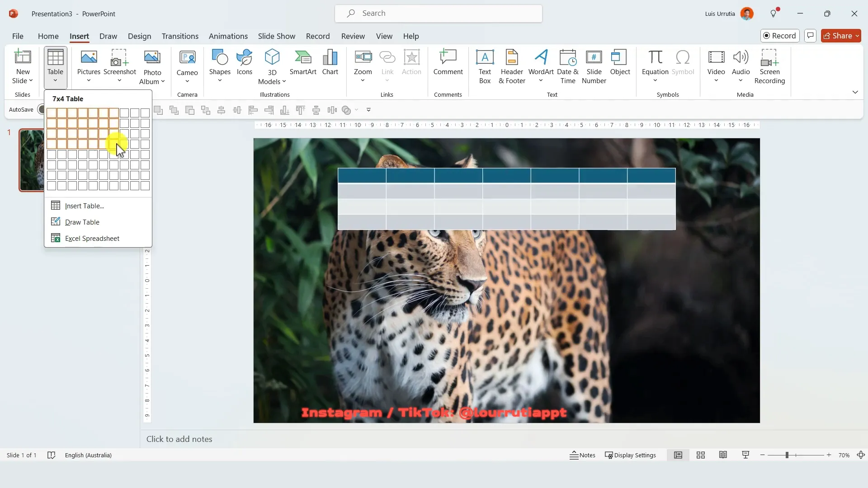
Task: Click the Record button at top right
Action: click(780, 36)
